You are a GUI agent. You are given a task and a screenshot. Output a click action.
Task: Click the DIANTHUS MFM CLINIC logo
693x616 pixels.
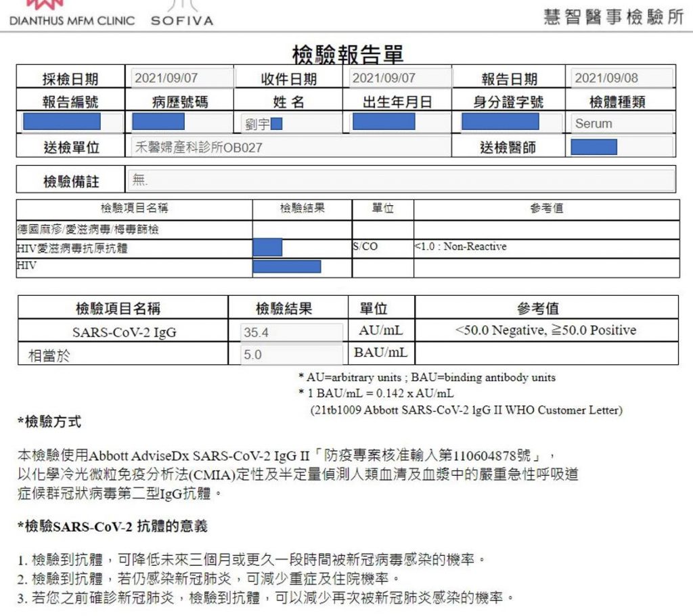click(x=72, y=14)
